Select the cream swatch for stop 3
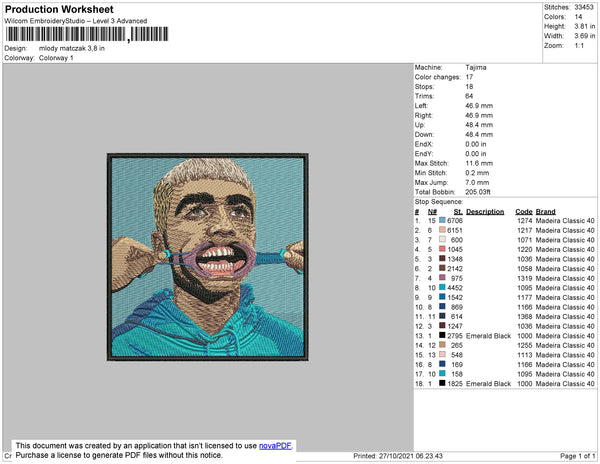Screen dimensions: 600x464 (x=442, y=239)
